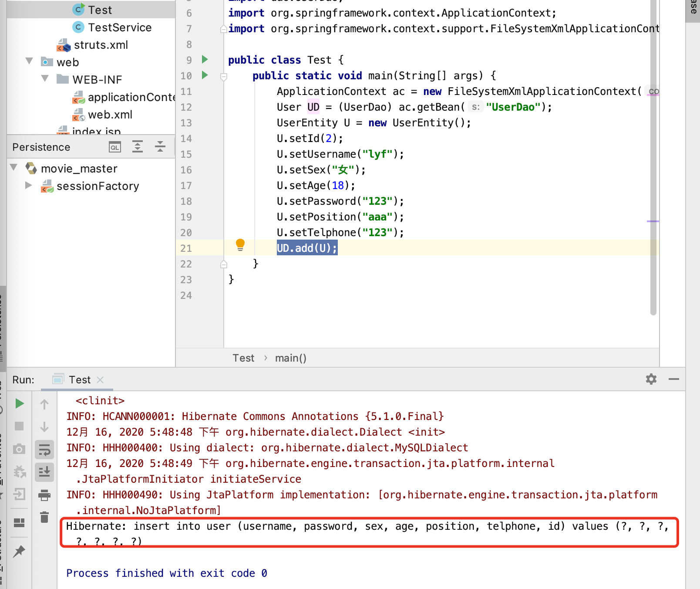Screen dimensions: 700x589
Task: Click the print console output icon
Action: click(44, 495)
